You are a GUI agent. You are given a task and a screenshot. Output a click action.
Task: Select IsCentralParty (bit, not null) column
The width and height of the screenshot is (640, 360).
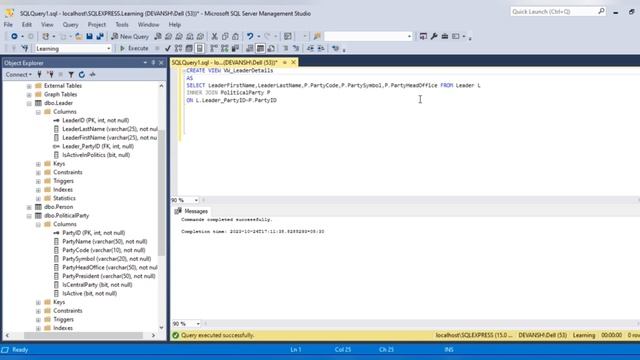tap(97, 284)
